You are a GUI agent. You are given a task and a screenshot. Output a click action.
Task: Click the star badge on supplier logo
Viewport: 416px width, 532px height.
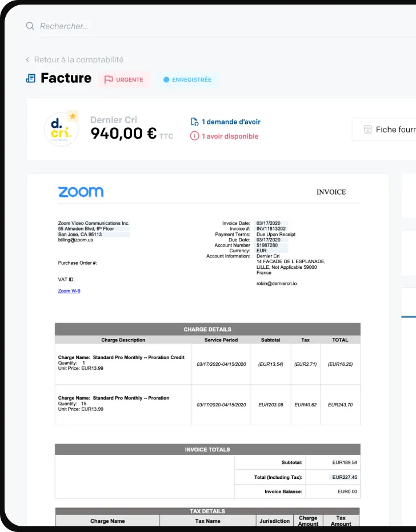pos(73,116)
